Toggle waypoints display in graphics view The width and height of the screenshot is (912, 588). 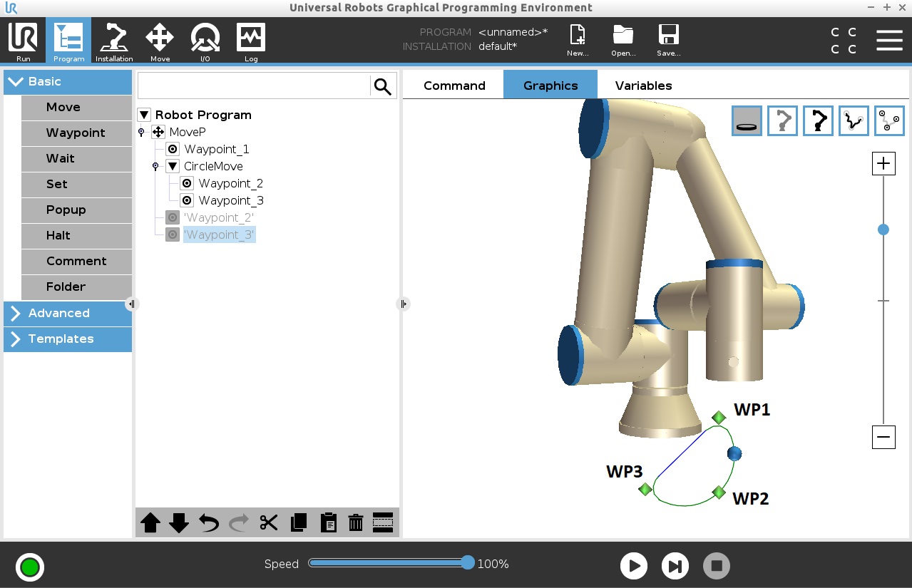click(889, 120)
